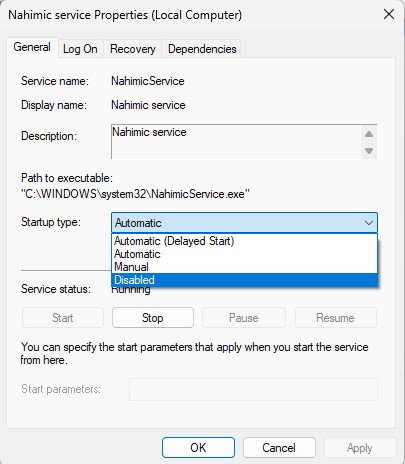
Task: Click the Pause service button
Action: pyautogui.click(x=244, y=318)
